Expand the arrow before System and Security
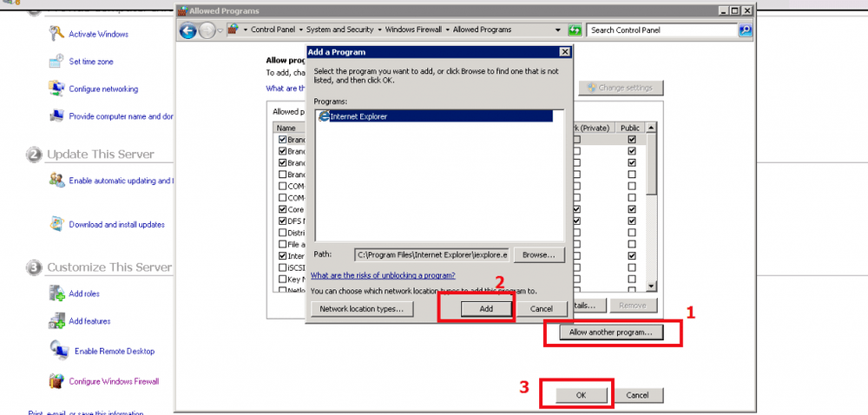868x415 pixels. [x=301, y=30]
